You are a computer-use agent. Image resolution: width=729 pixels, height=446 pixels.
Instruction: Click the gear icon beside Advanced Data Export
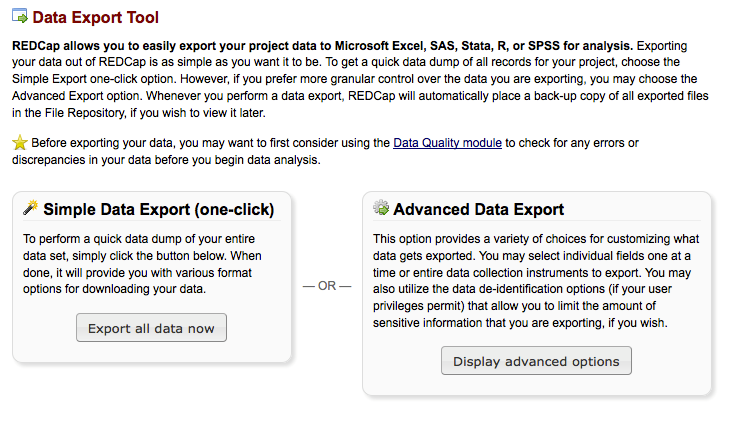[381, 209]
